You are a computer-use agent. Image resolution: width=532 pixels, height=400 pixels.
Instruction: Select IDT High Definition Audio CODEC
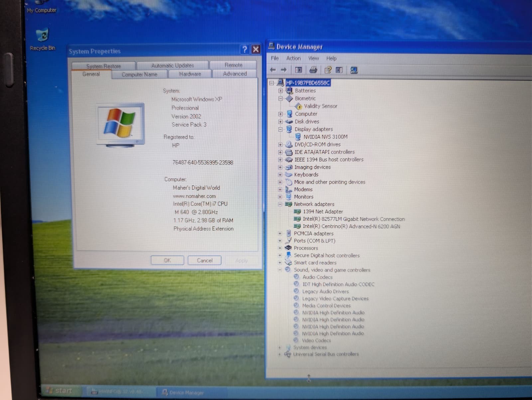pyautogui.click(x=338, y=284)
